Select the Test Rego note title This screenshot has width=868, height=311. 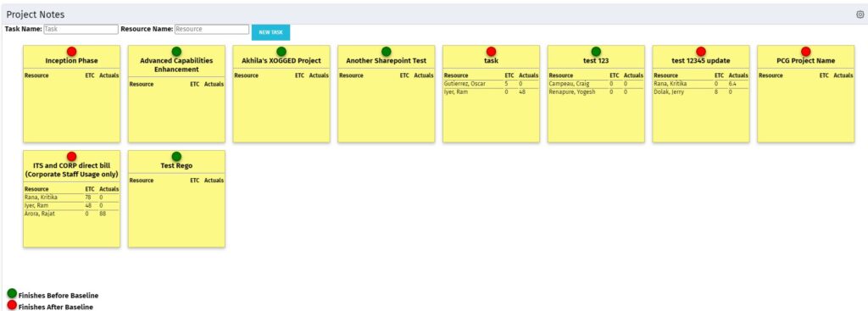tap(176, 166)
